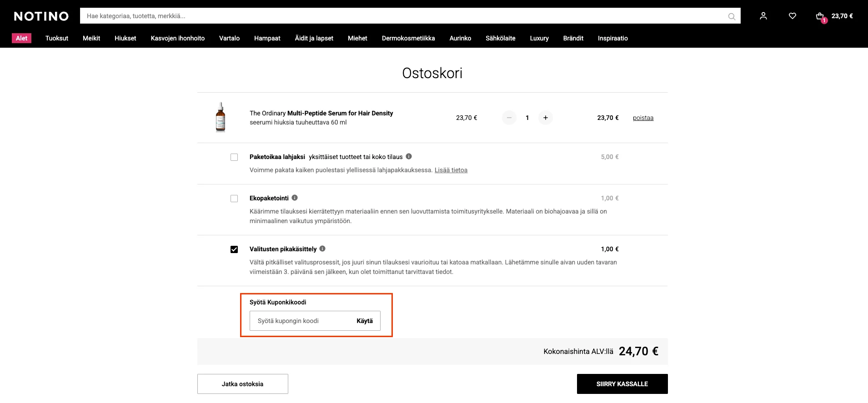Increase quantity with the plus button
Viewport: 868px width, 403px height.
[x=546, y=118]
